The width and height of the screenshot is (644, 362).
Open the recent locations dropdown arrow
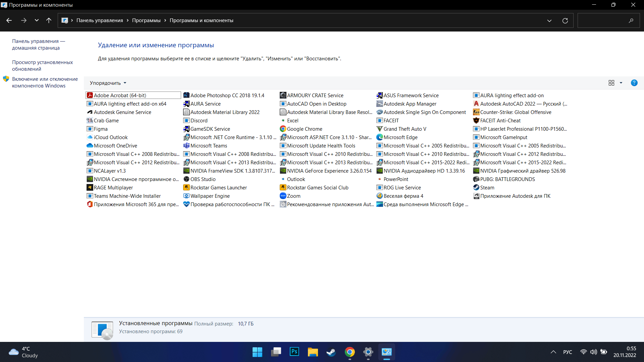(x=37, y=20)
